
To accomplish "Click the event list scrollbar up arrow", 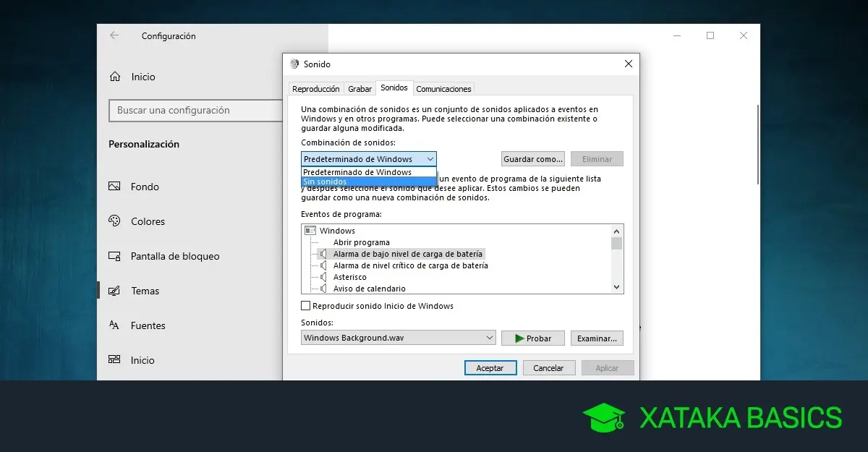I will (x=617, y=230).
